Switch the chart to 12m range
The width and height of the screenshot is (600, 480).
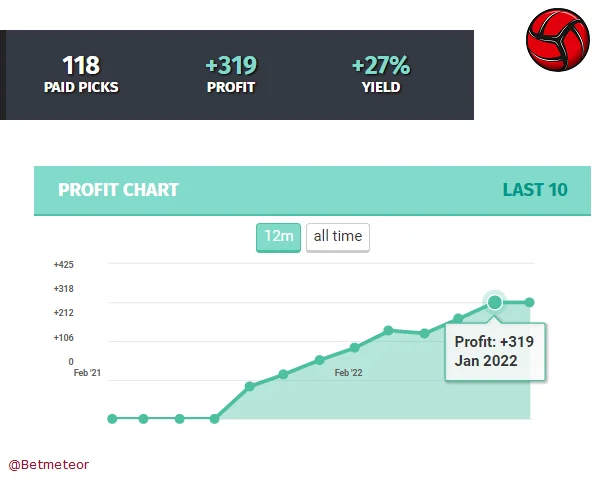278,237
